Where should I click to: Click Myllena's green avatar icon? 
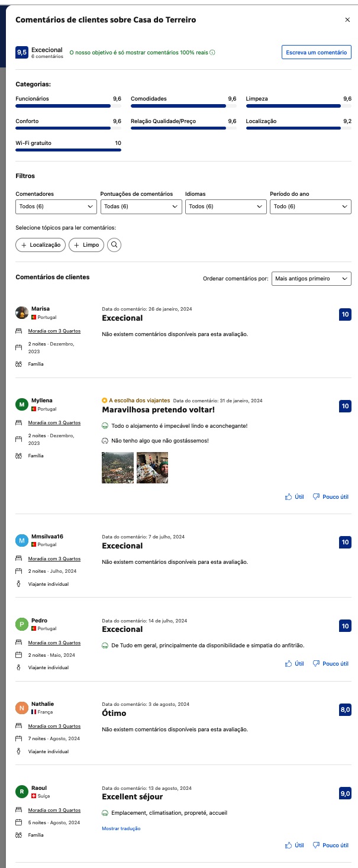[22, 405]
